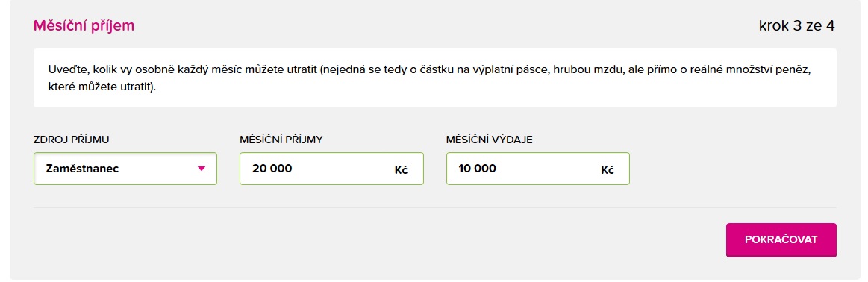Click the info text starting with Uveďte
This screenshot has width=868, height=282.
point(434,80)
